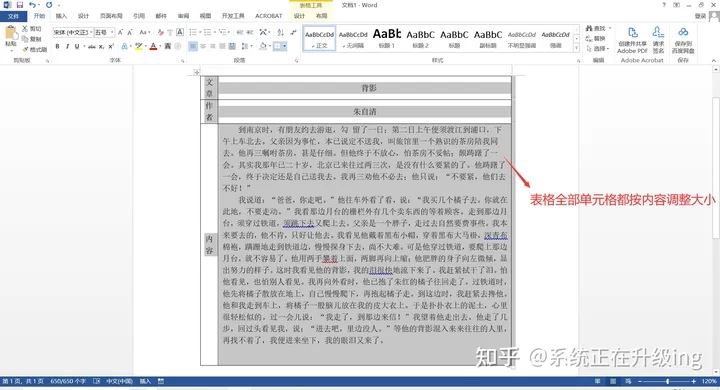Apply character border (boxed A)
Image resolution: width=720 pixels, height=390 pixels.
180,32
